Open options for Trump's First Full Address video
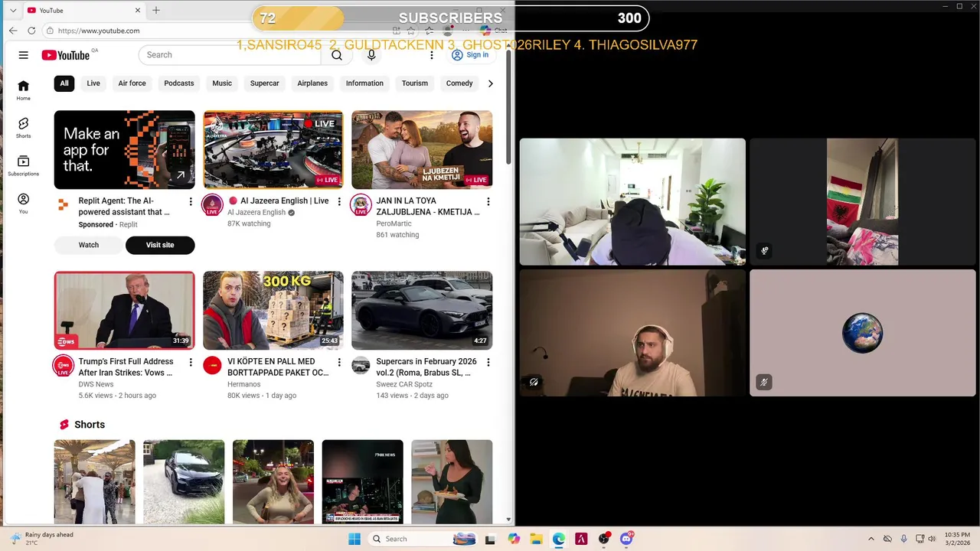980x551 pixels. pyautogui.click(x=191, y=362)
